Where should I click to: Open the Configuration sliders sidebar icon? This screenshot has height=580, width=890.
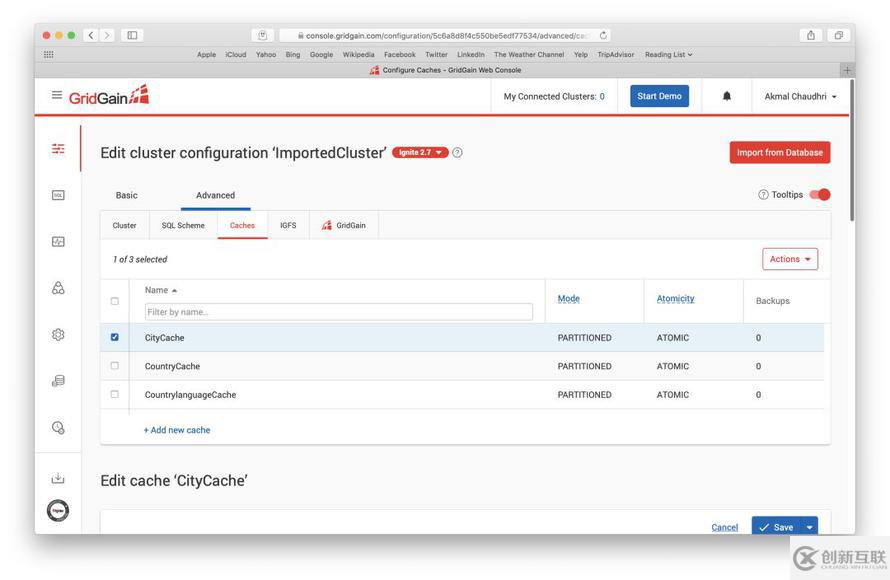(x=58, y=149)
